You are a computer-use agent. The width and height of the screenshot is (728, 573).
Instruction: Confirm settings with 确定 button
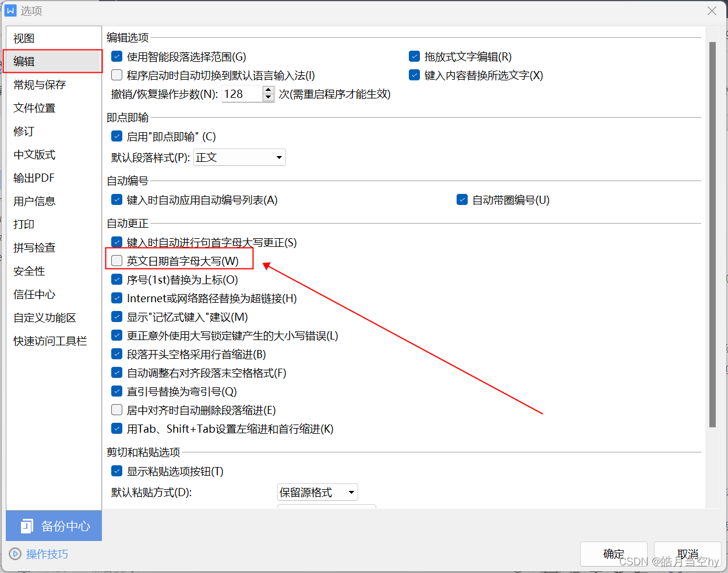[x=614, y=554]
